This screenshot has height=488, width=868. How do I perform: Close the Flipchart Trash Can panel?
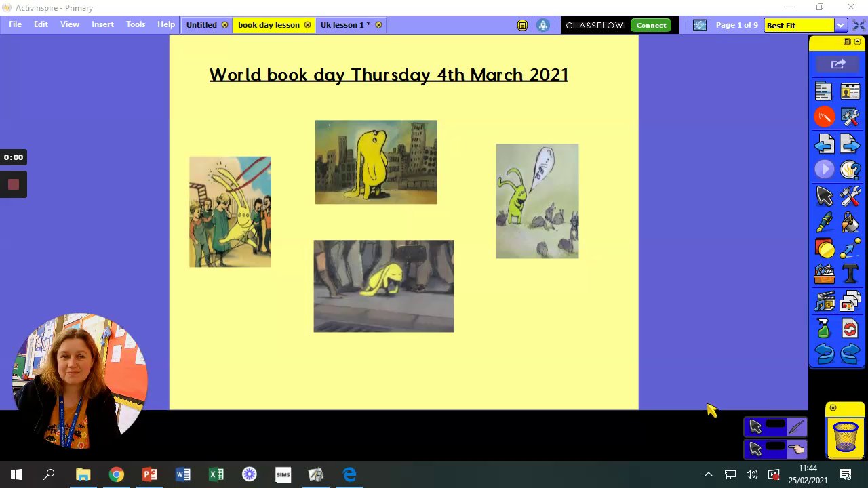point(833,408)
